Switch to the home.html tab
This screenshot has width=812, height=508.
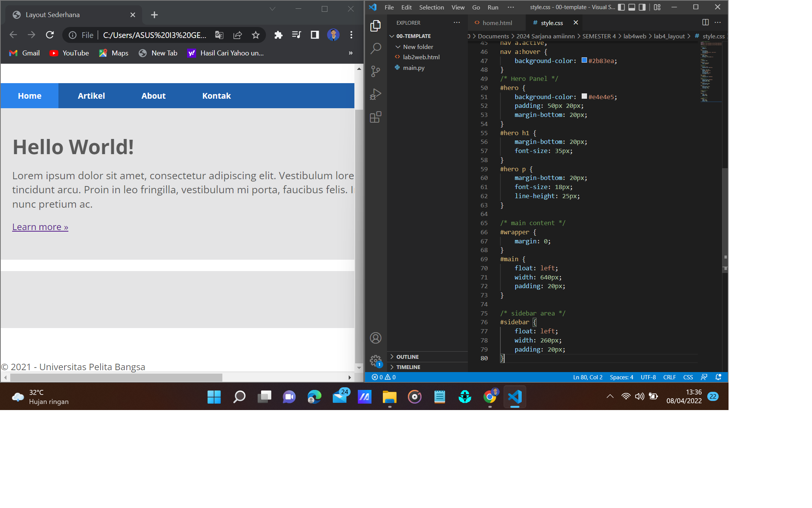497,23
